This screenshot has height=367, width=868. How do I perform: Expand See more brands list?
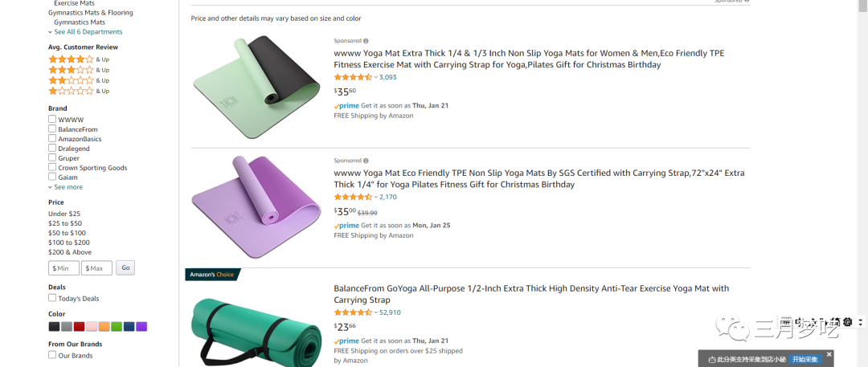click(x=68, y=187)
